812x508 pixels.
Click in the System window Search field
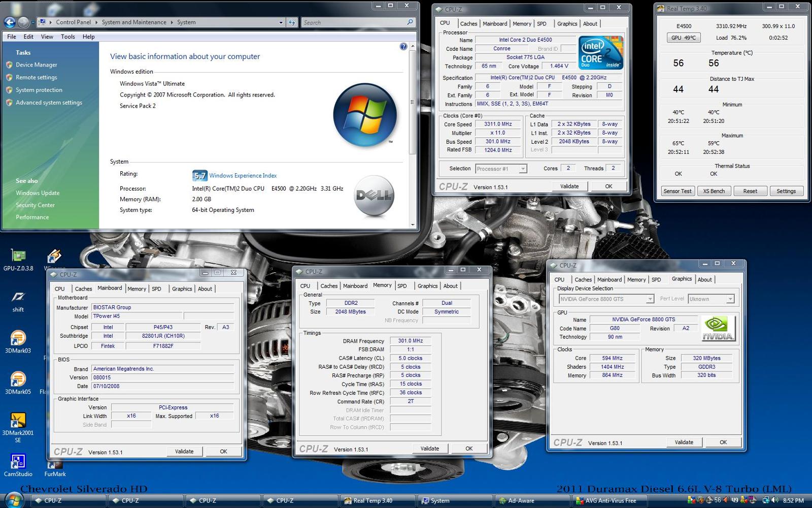(354, 22)
